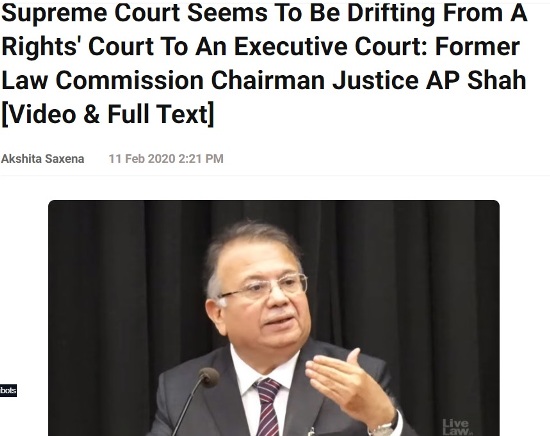
Task: Click "Rights'" at start of second headline line
Action: [x=41, y=47]
